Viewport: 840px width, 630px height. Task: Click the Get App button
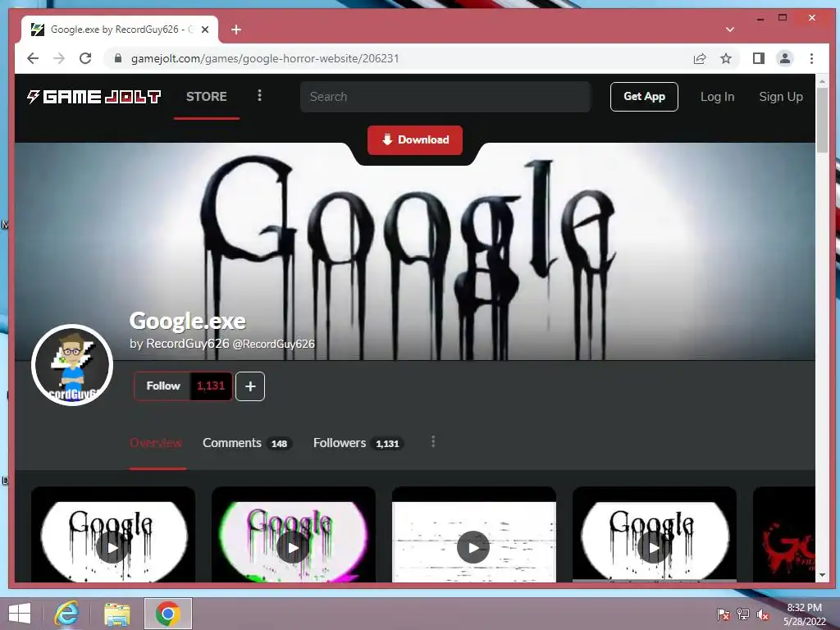point(644,97)
